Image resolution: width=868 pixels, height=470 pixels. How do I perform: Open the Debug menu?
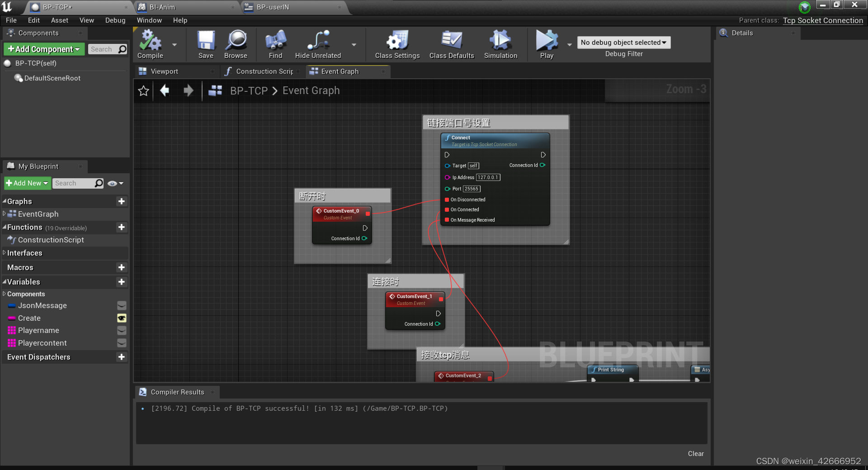pos(115,20)
